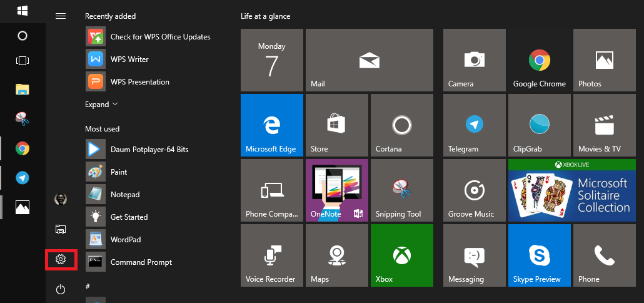Screen dimensions: 644x303
Task: Open the Photos tile
Action: pyautogui.click(x=604, y=60)
